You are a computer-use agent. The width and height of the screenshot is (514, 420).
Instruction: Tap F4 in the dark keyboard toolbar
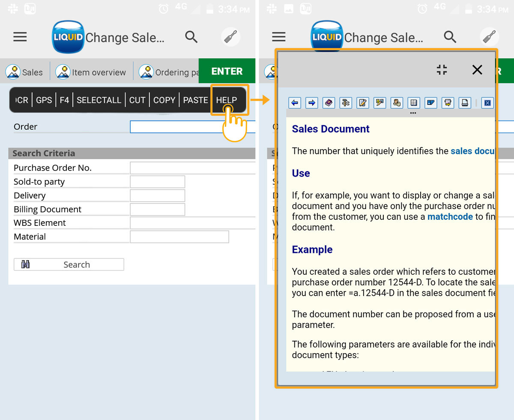point(64,100)
